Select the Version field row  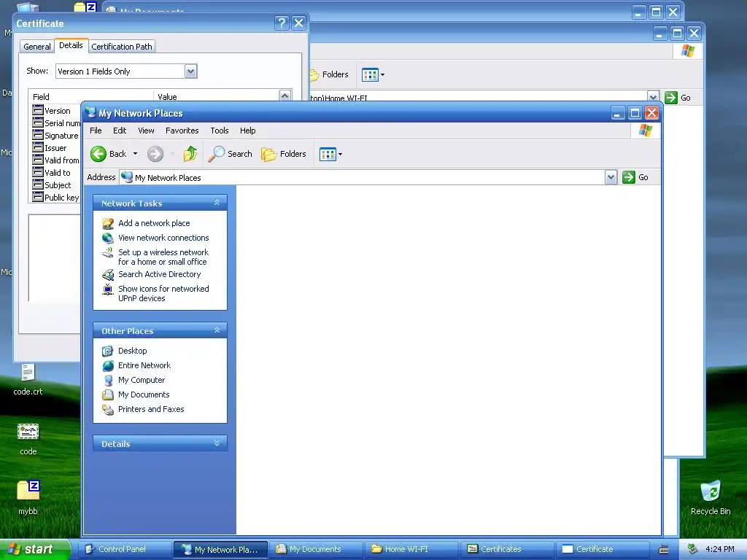click(56, 111)
